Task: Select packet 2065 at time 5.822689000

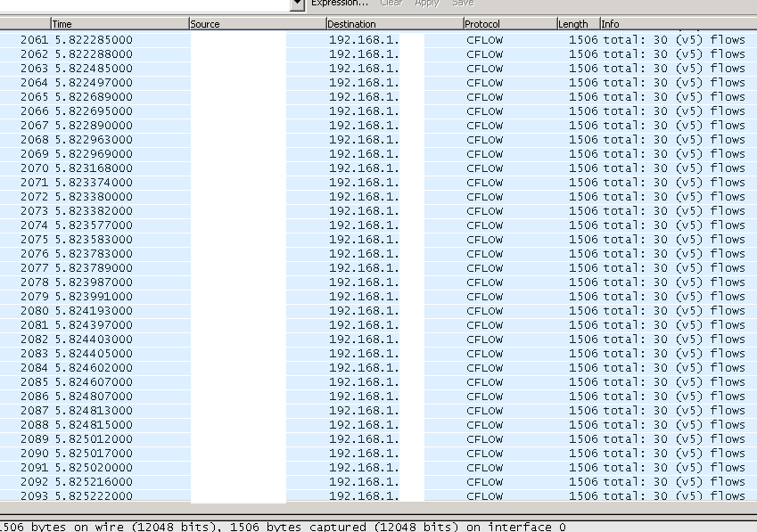Action: (378, 96)
